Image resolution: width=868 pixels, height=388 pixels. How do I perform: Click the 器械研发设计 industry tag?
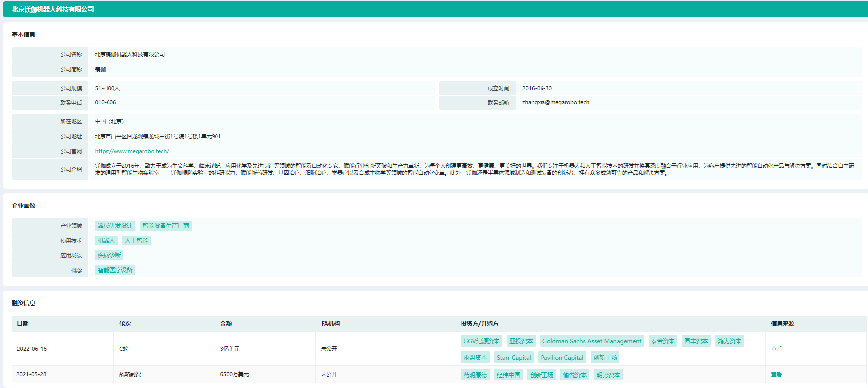click(x=115, y=226)
